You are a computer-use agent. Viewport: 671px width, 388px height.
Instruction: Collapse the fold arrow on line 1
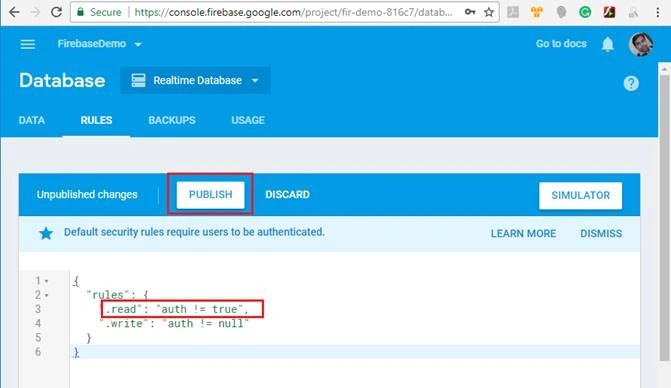coord(47,281)
